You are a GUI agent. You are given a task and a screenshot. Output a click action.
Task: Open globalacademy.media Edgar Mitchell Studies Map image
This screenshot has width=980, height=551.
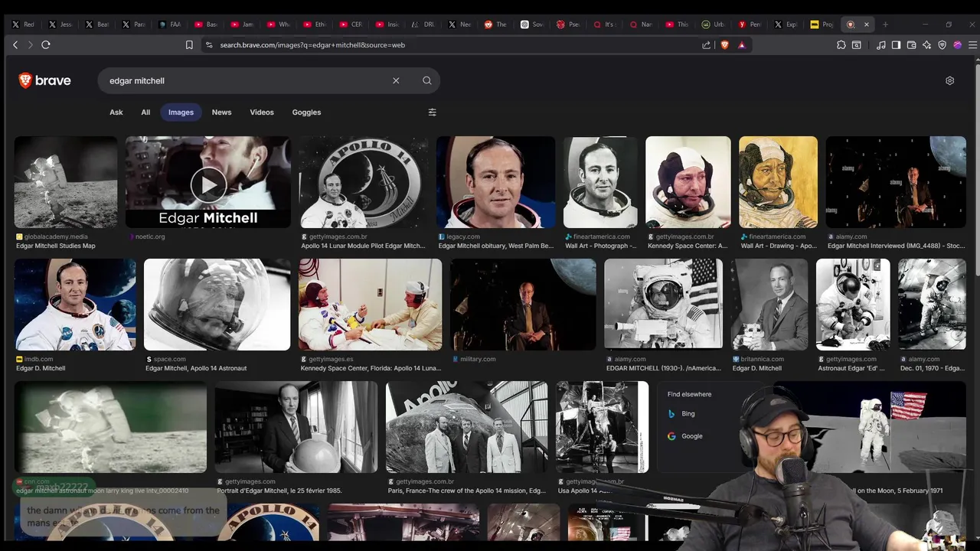coord(66,182)
